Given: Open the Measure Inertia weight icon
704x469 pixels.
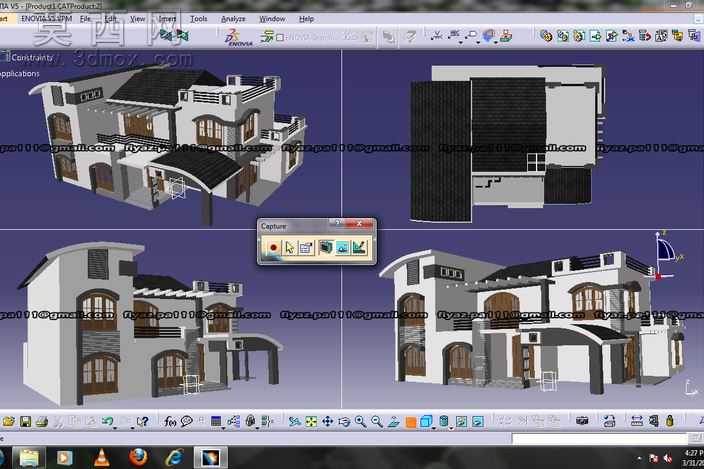Looking at the screenshot, I should [x=669, y=421].
